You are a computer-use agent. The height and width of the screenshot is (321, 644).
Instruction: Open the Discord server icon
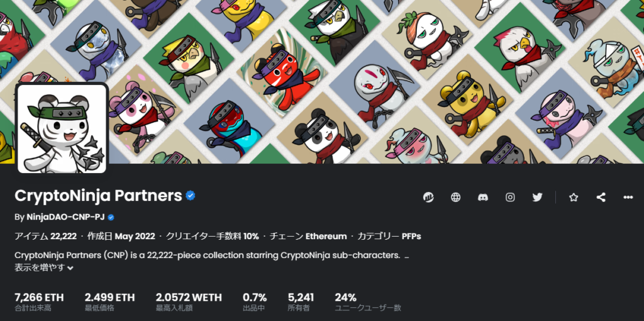(x=483, y=197)
